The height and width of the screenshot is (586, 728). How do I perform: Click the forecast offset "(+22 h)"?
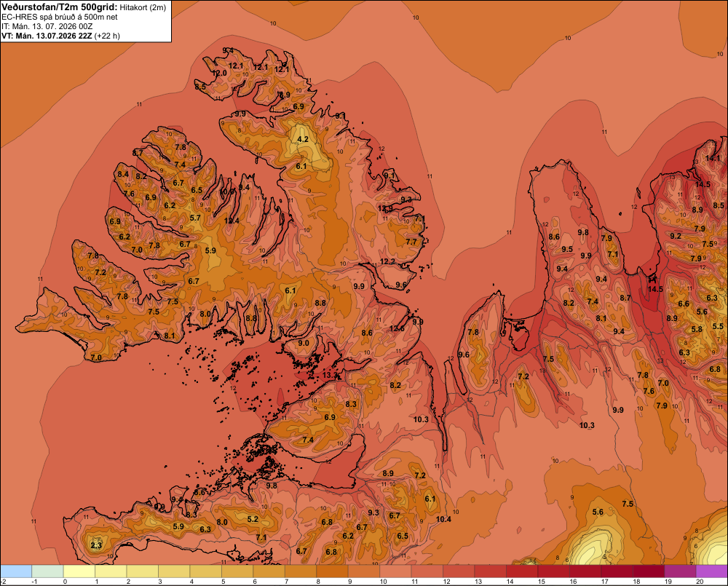107,36
